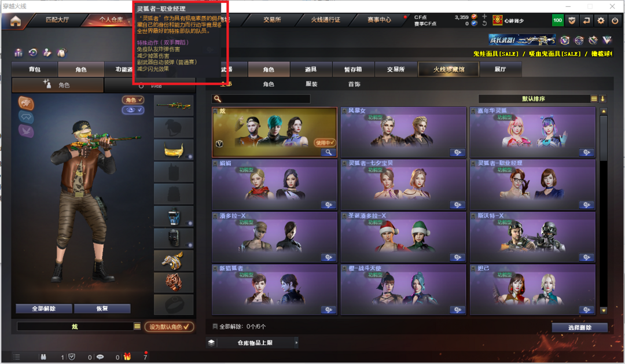
Task: Toggle the 角色 checkbox above character preview
Action: click(133, 100)
